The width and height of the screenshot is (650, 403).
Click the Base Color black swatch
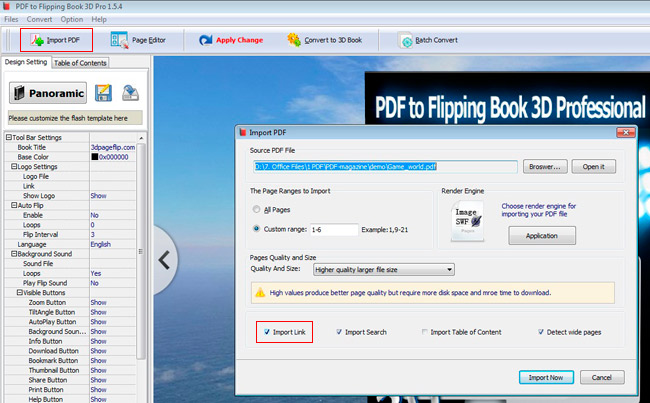[x=95, y=157]
